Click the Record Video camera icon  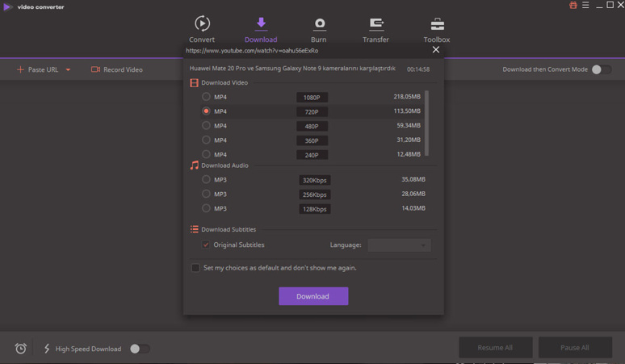tap(95, 69)
